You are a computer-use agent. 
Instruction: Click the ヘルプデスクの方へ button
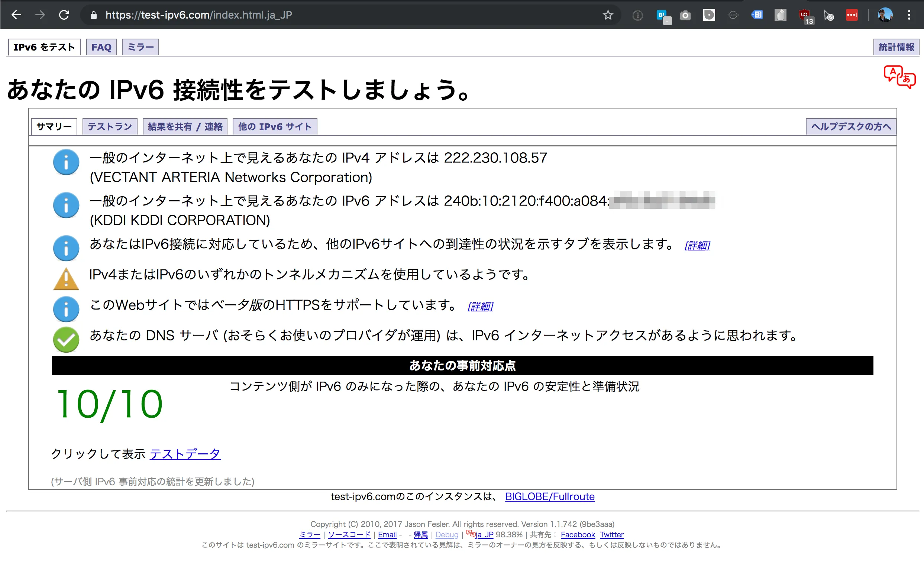[850, 127]
